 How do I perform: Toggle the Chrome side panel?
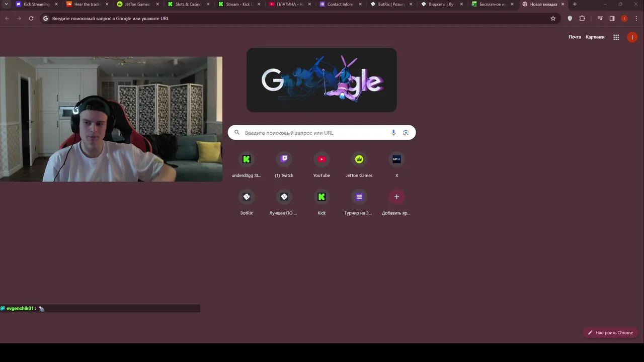pos(612,19)
